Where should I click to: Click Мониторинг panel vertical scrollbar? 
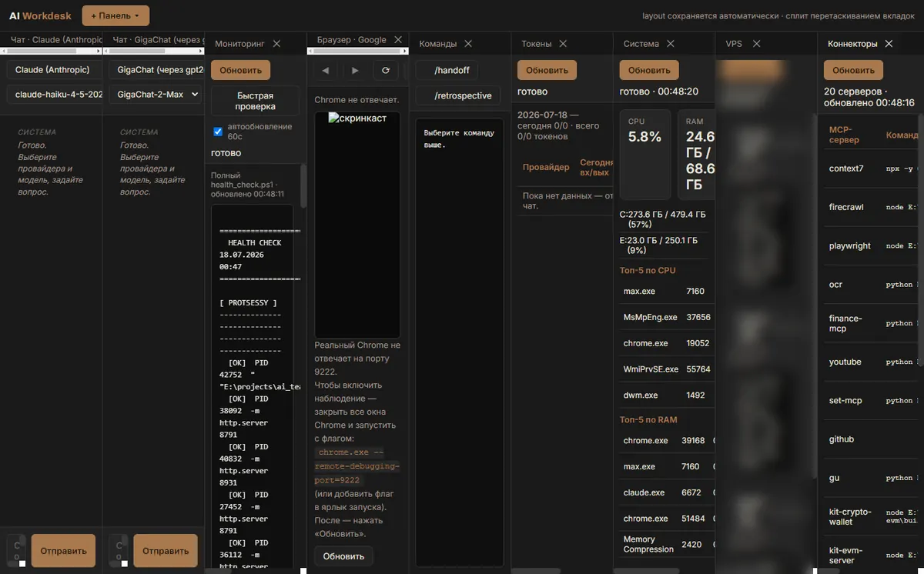(x=303, y=185)
